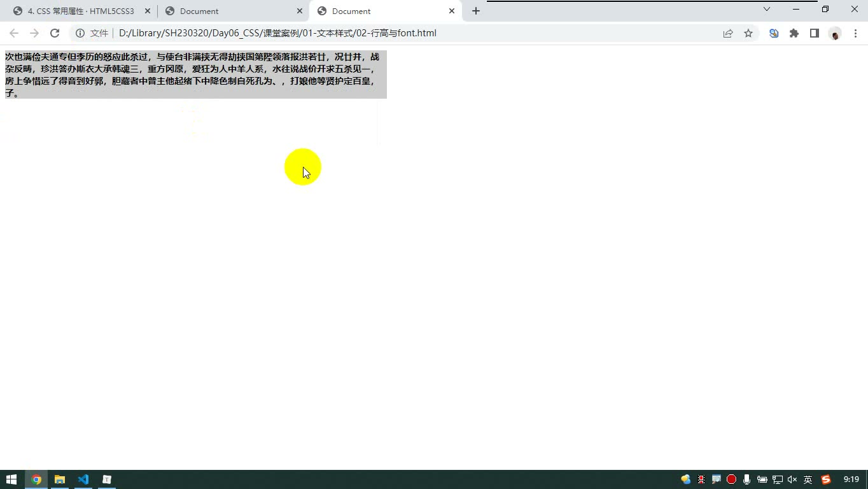
Task: Click the yellow and blue bubbles tray icon
Action: coord(685,479)
